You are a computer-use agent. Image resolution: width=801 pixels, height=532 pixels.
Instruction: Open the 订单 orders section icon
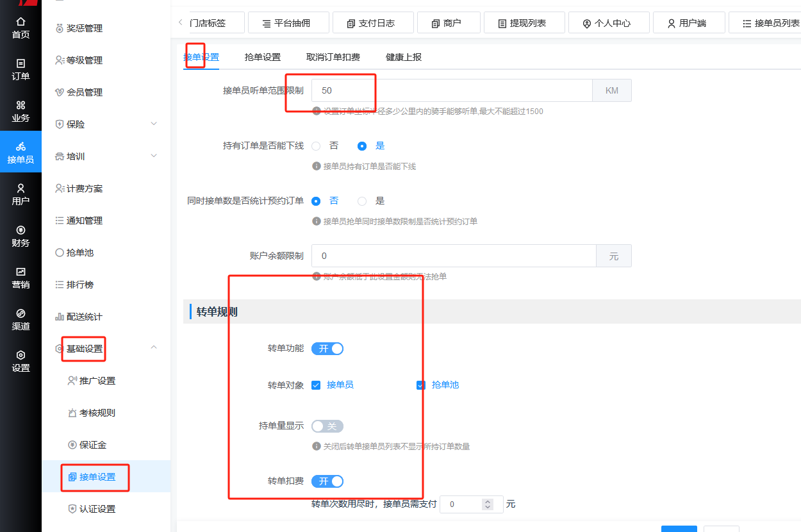(x=21, y=63)
